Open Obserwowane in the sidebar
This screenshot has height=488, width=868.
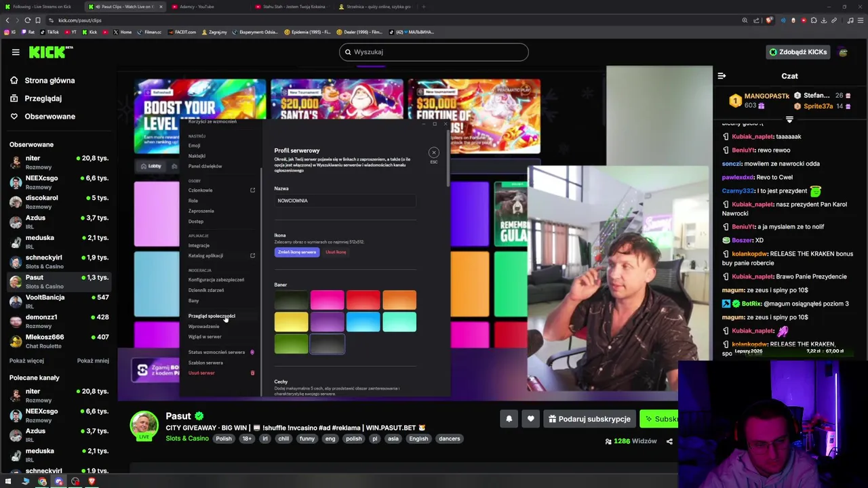pos(50,117)
